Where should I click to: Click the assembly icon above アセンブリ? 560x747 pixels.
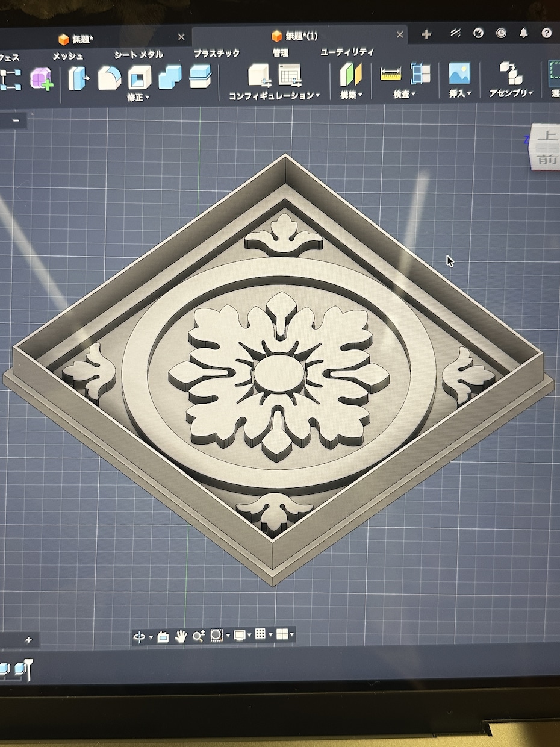511,73
